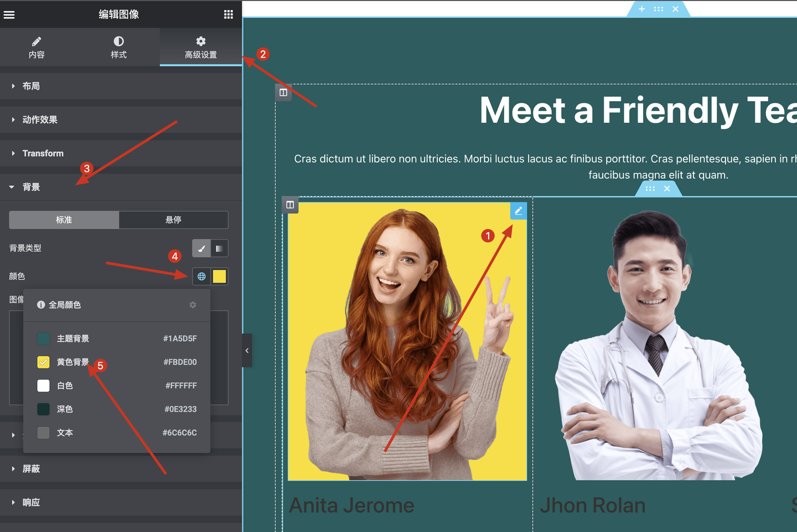This screenshot has height=532, width=797.
Task: Open the global color globe icon
Action: (201, 277)
